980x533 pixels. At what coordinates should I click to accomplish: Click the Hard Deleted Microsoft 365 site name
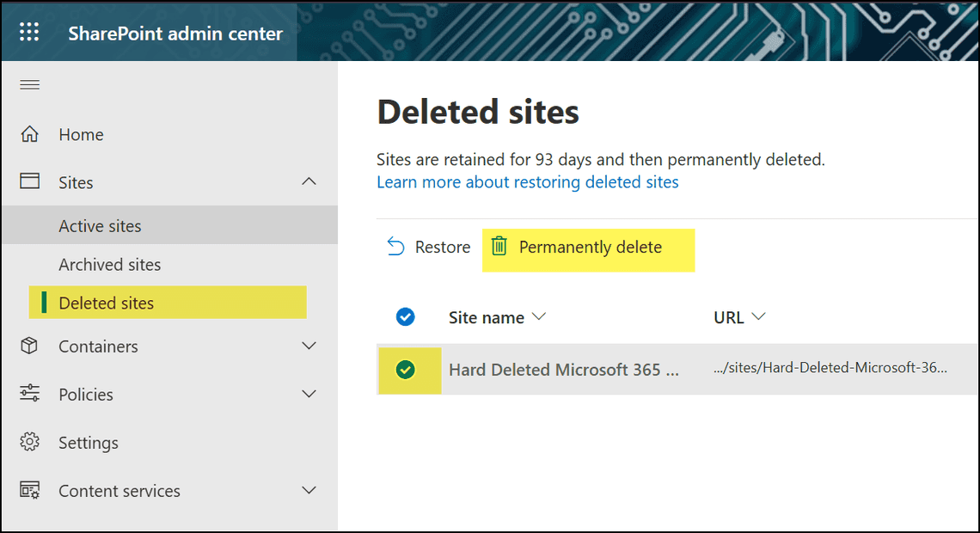(x=563, y=370)
